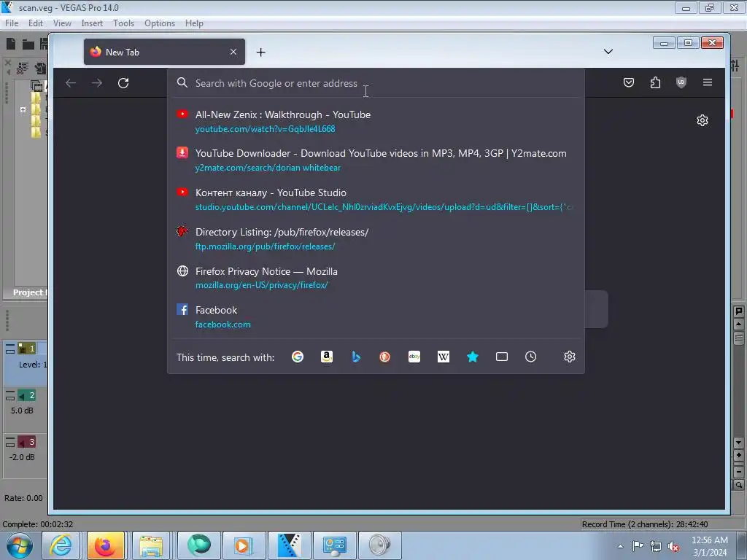Open the VEGAS Tools menu
Viewport: 747px width, 560px height.
pos(123,23)
